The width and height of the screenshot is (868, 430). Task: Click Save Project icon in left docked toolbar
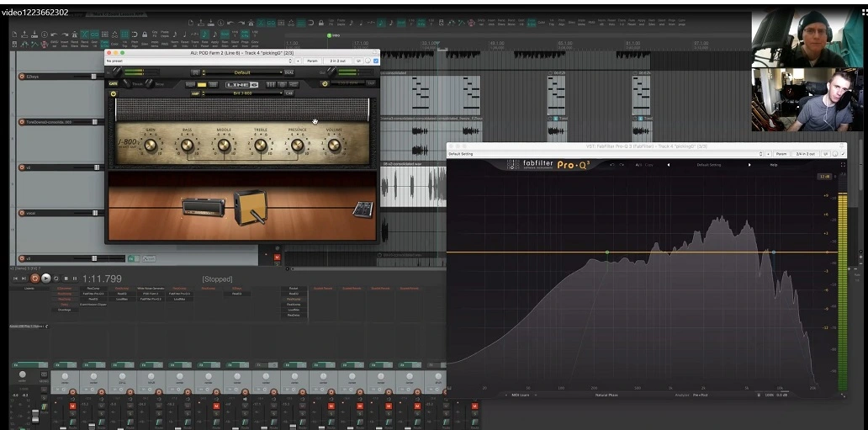pos(34,35)
